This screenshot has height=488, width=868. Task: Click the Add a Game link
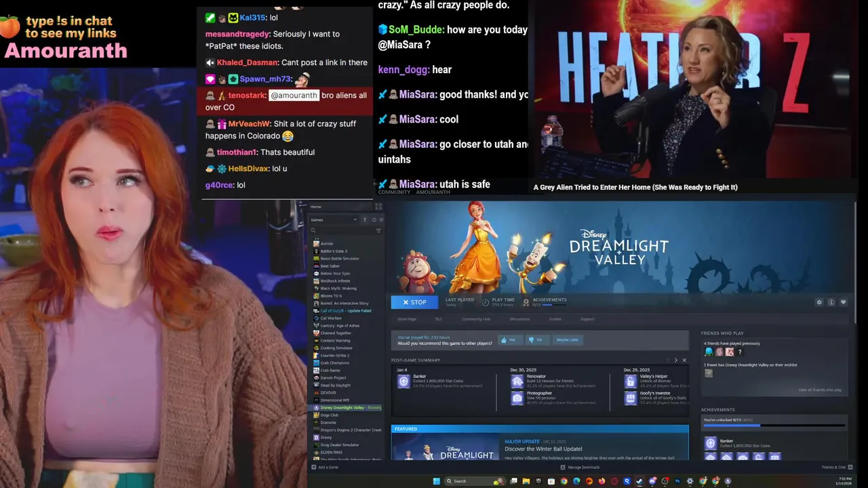(328, 467)
